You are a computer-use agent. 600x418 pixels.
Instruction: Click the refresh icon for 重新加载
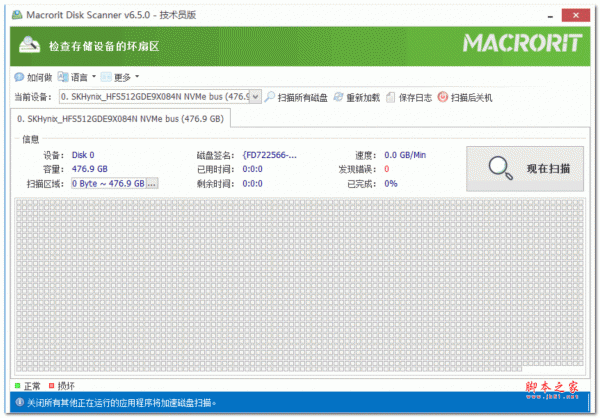point(338,97)
